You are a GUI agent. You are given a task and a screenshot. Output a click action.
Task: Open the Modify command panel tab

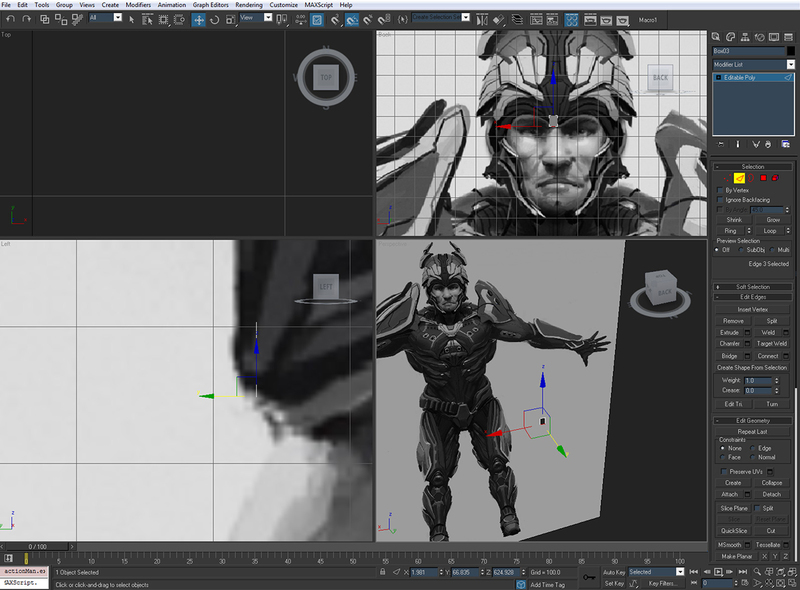(731, 37)
